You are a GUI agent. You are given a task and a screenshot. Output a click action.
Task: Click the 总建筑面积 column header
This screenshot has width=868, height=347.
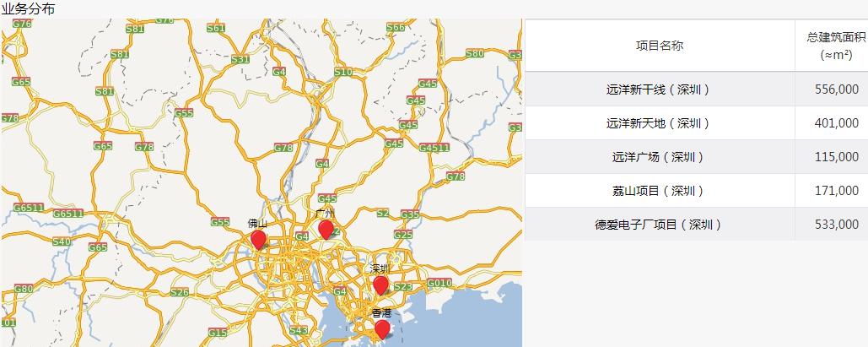[x=836, y=46]
